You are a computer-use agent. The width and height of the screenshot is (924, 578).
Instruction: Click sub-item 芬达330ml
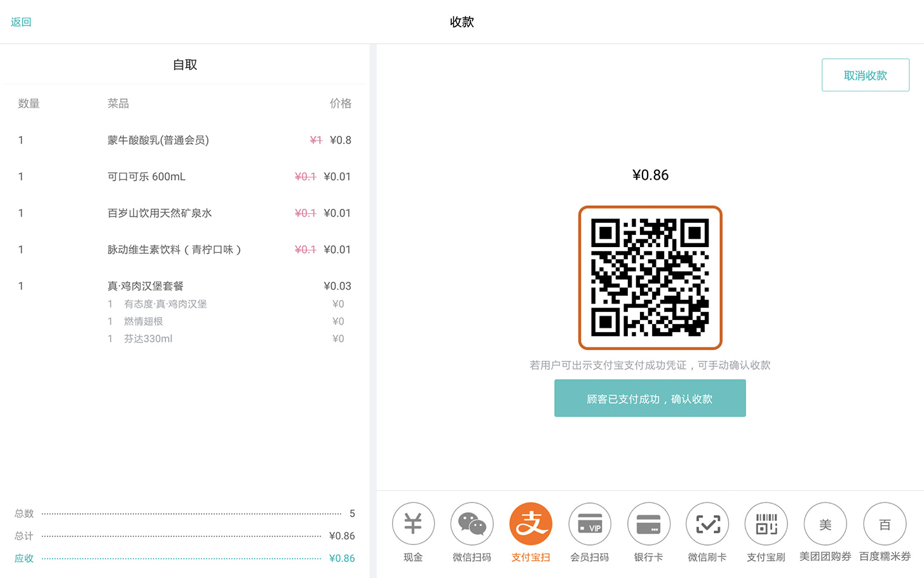pos(148,339)
